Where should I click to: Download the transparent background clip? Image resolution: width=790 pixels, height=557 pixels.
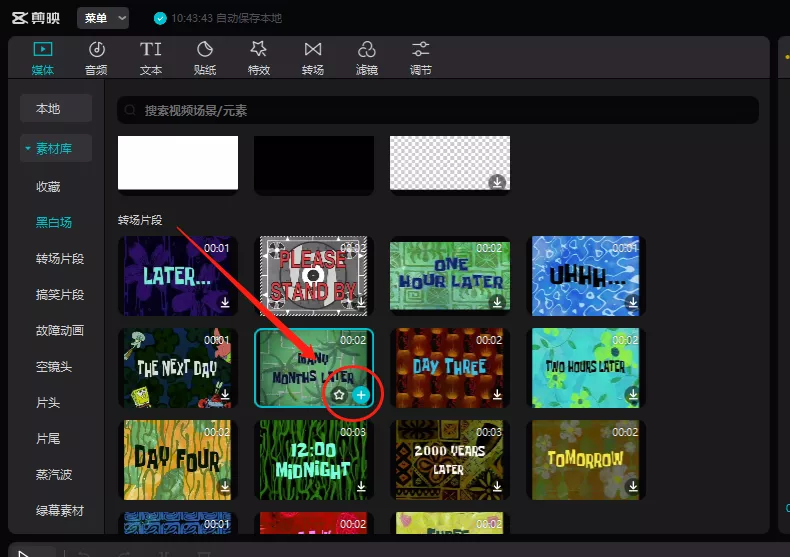(x=497, y=181)
